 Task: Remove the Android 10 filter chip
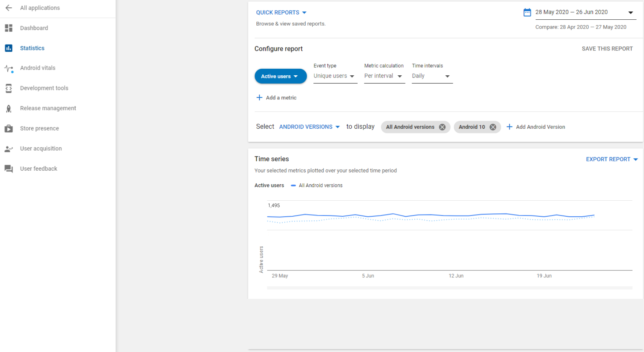click(x=493, y=127)
